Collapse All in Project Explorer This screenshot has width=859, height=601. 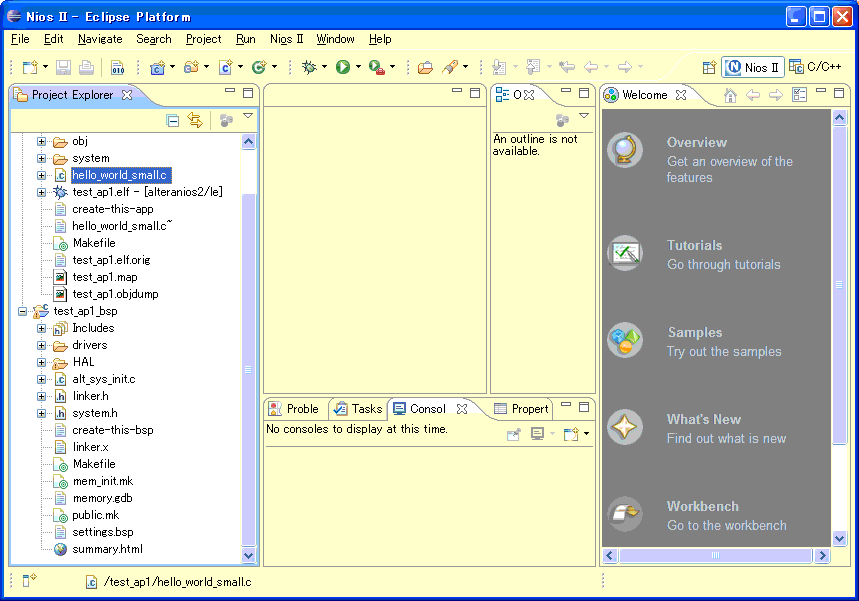173,121
